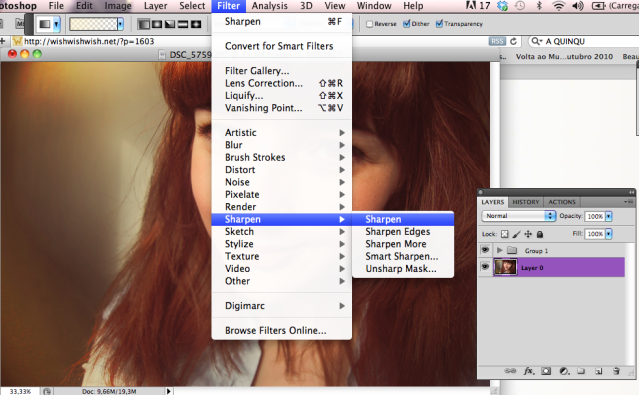Open the Add Layer Style fx icon
This screenshot has width=639, height=395.
click(529, 371)
